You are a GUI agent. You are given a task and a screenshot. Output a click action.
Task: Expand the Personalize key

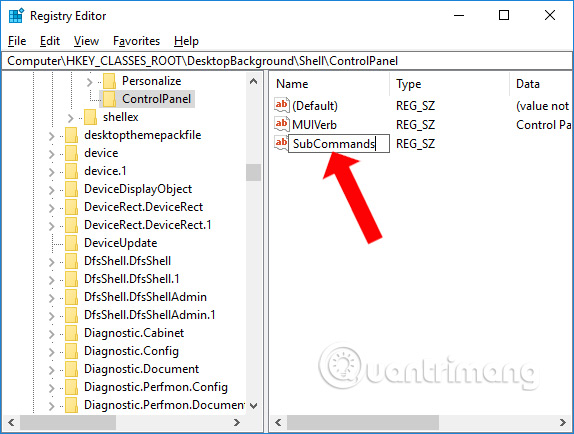tap(90, 82)
